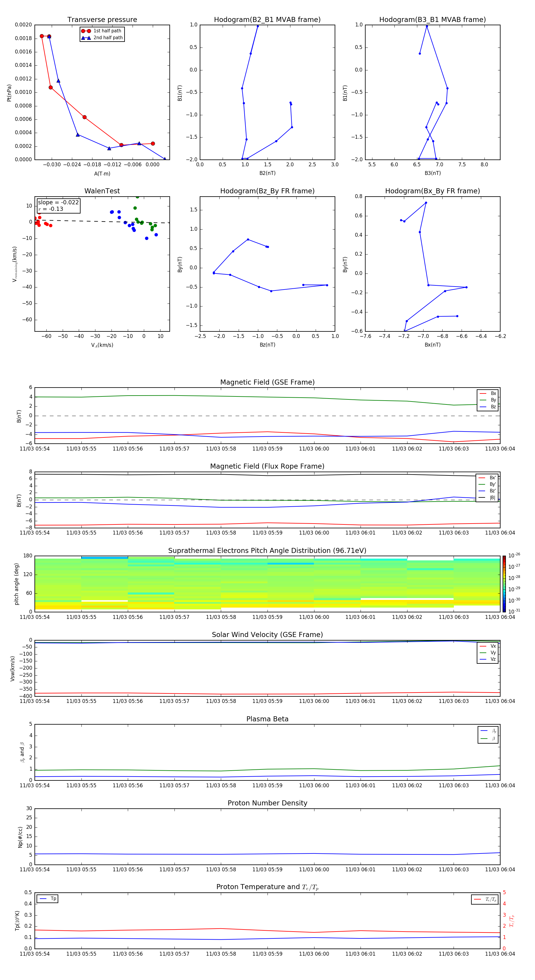
Task: Click the '10^-31' color bar tick label
Action: coord(514,611)
